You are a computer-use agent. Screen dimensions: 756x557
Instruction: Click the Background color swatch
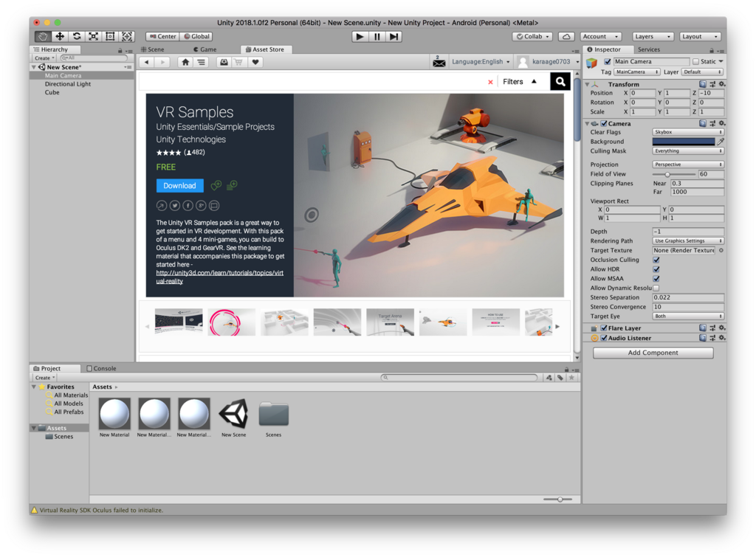(683, 141)
